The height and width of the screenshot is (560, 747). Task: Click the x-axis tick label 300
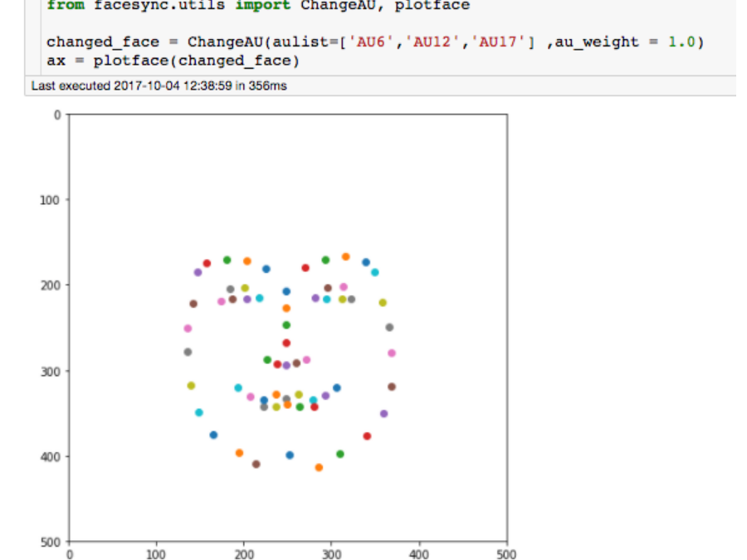click(x=331, y=554)
